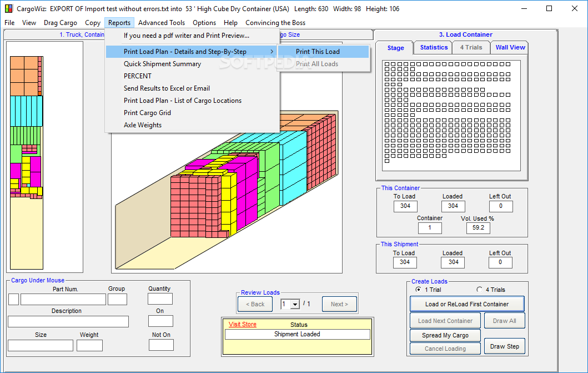Click the Shipment Loaded status field
588x373 pixels.
tap(298, 334)
